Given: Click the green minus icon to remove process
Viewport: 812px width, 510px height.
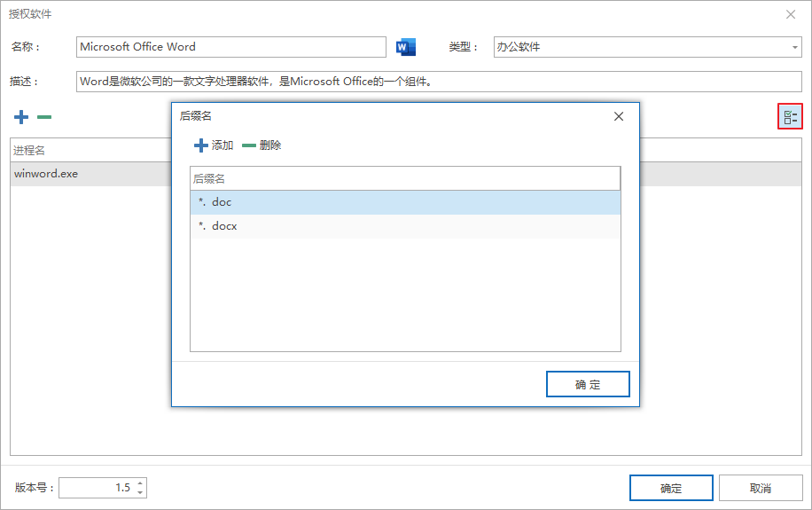Looking at the screenshot, I should coord(44,117).
